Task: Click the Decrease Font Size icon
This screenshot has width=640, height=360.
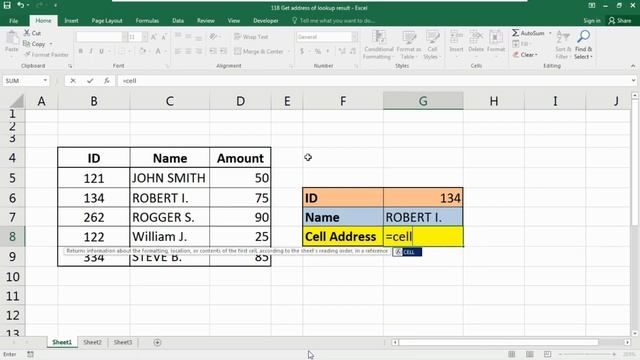Action: click(164, 37)
